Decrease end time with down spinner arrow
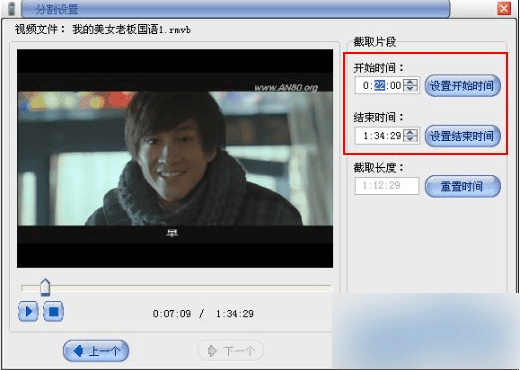This screenshot has width=520, height=370. pyautogui.click(x=410, y=139)
